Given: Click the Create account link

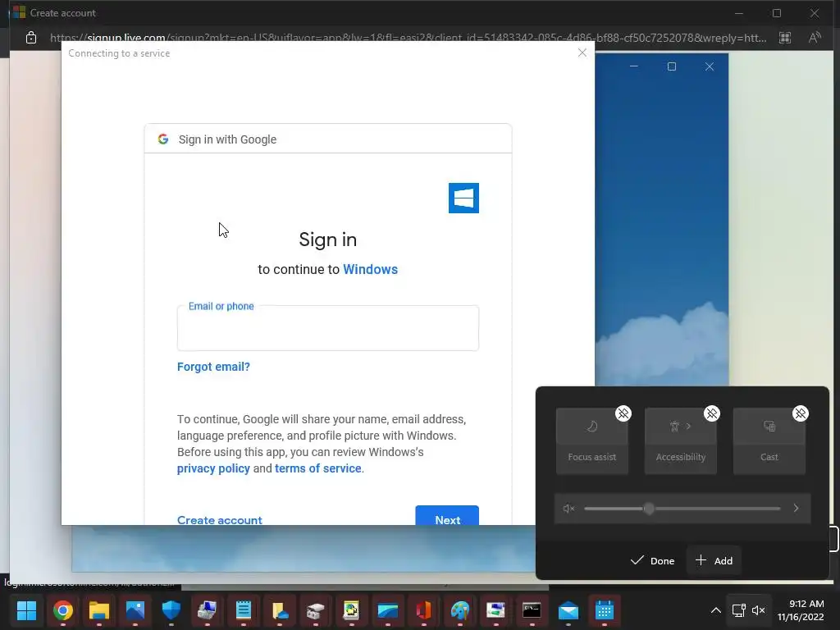Looking at the screenshot, I should coord(220,519).
